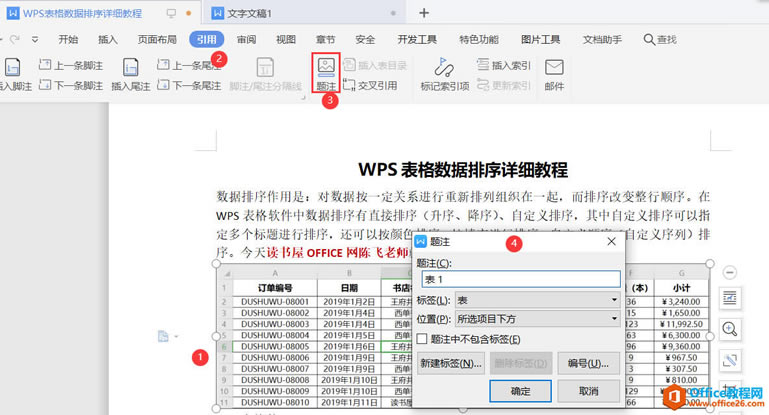Open the 标签(L) label dropdown
This screenshot has width=769, height=415.
(x=538, y=300)
